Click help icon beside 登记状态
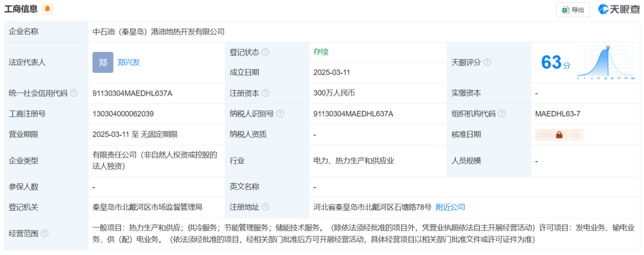Viewport: 644px width, 255px height. (266, 52)
